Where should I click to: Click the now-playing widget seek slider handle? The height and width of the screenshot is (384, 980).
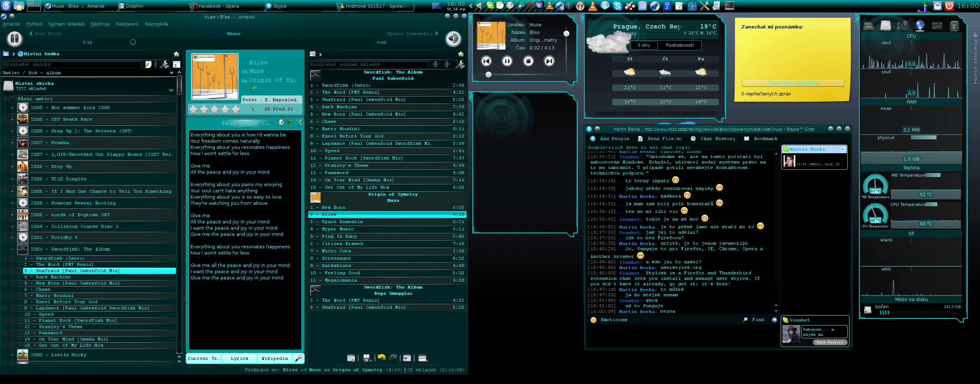[x=489, y=75]
